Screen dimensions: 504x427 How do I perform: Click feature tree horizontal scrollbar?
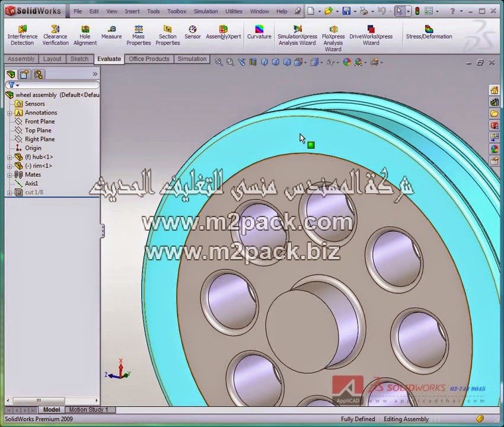tap(52, 401)
